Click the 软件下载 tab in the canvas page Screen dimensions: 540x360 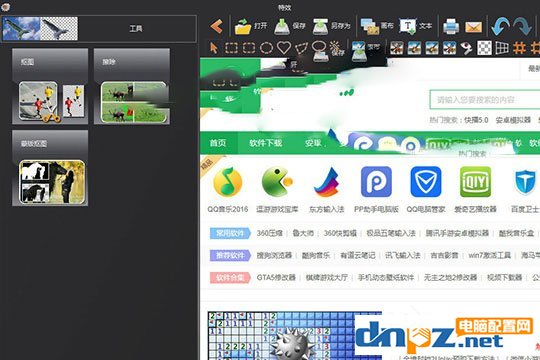[x=266, y=143]
